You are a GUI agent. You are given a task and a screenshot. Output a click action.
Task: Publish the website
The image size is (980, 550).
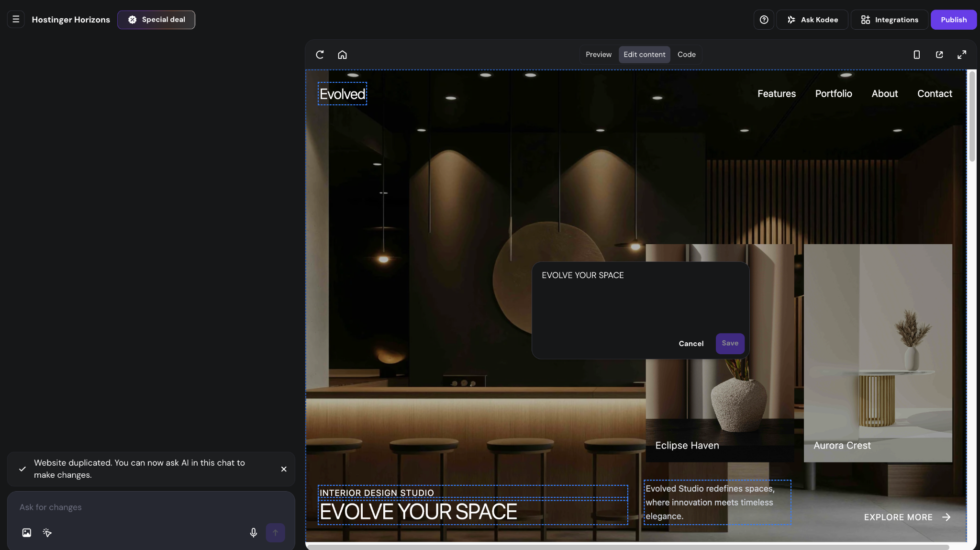click(953, 20)
